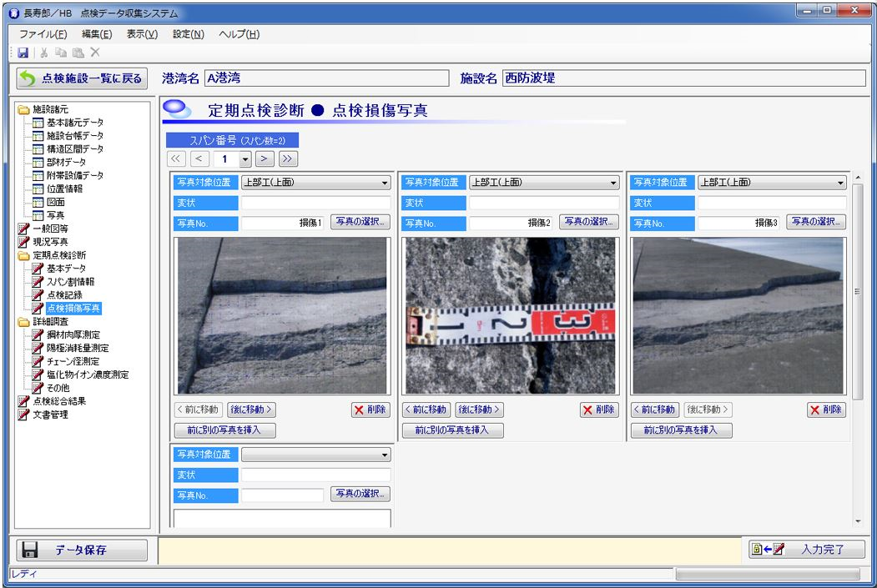Go to the previous span with the single-left arrow

tap(199, 158)
